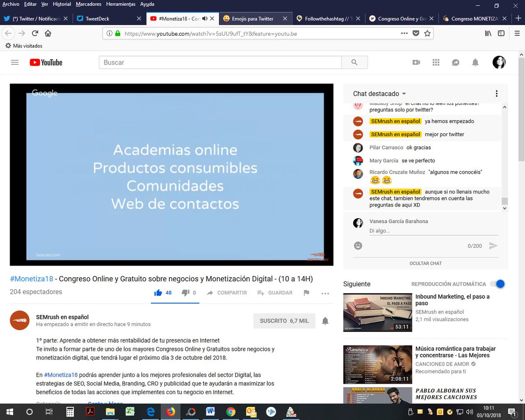Bookmark this page with the star
The height and width of the screenshot is (420, 525).
pyautogui.click(x=427, y=33)
